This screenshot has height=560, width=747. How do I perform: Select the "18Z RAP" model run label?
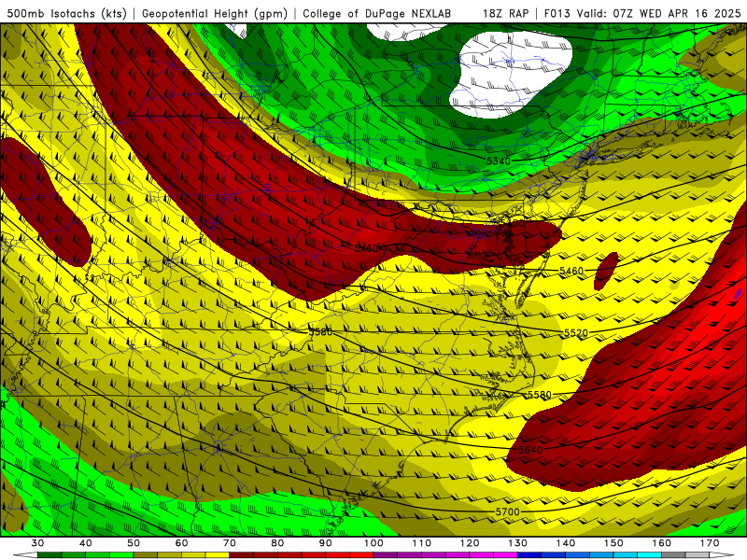[x=505, y=13]
